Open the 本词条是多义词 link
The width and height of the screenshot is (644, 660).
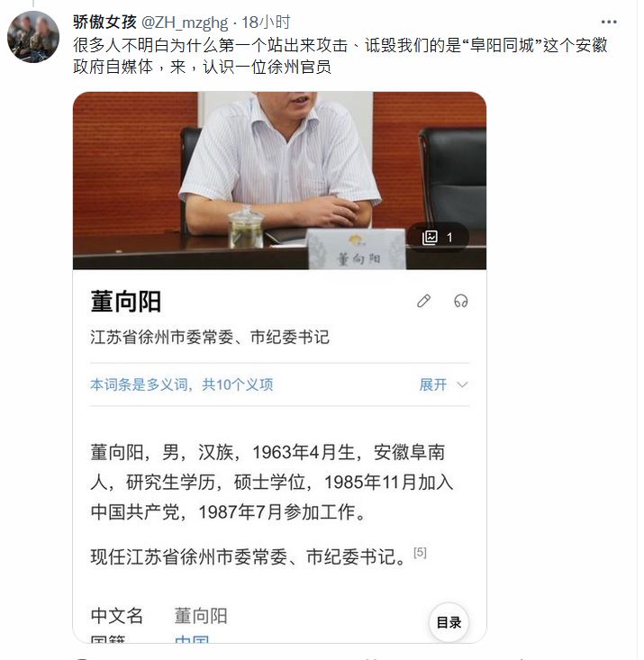tap(182, 384)
